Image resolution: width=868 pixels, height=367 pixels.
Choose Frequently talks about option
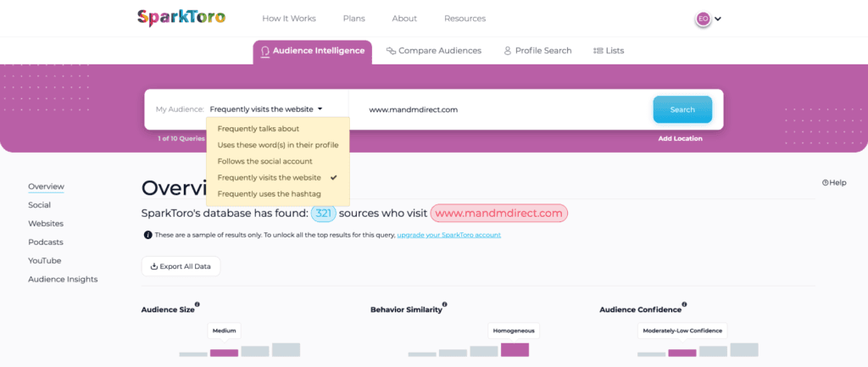[258, 129]
